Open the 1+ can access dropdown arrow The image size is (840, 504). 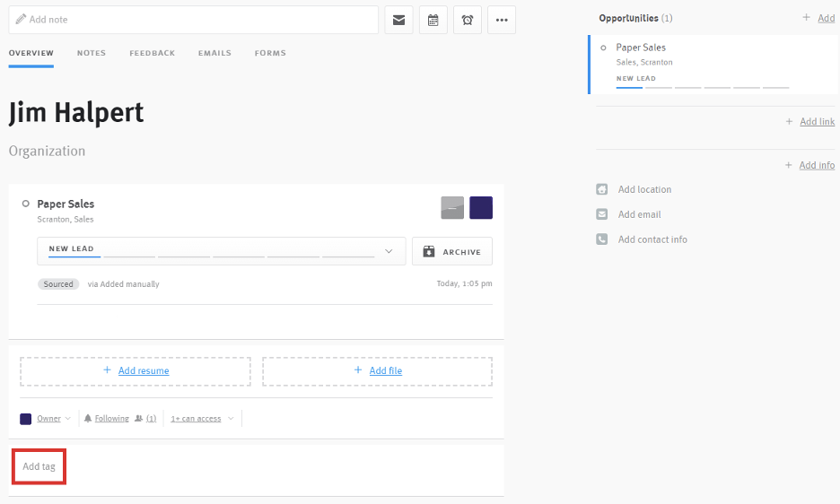tap(231, 418)
